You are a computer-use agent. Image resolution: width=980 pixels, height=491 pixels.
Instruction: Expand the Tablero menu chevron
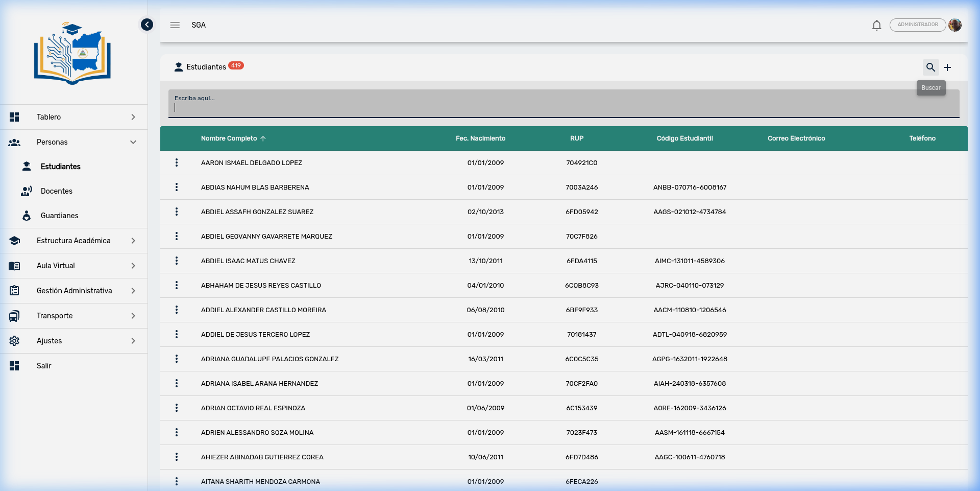(133, 117)
